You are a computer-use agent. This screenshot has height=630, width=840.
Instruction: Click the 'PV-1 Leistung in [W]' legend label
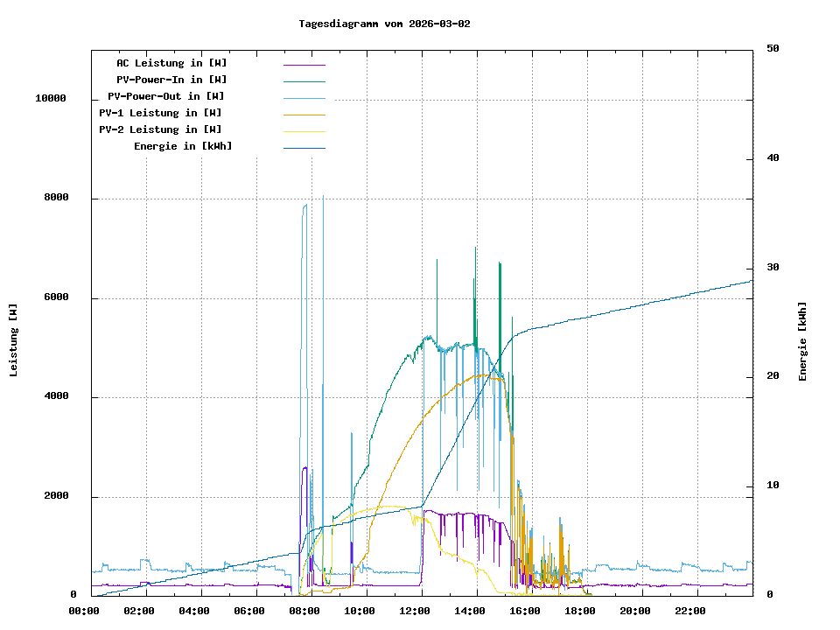tap(160, 113)
